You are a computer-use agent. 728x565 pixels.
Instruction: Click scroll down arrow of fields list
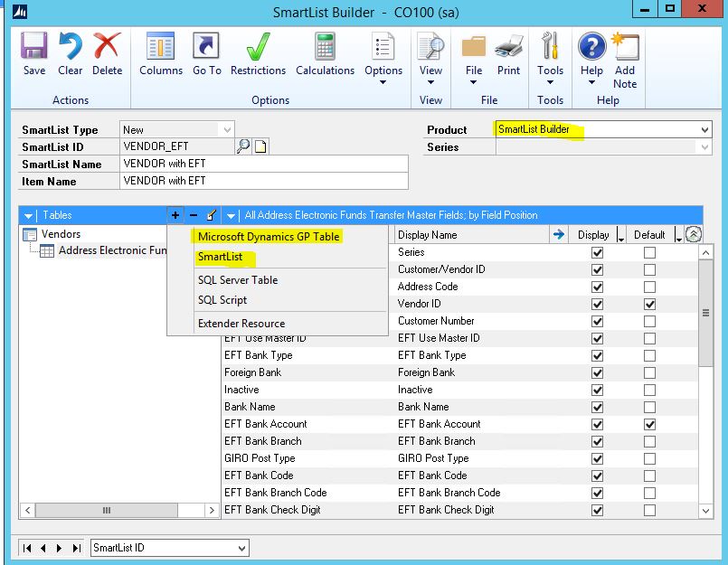(705, 511)
